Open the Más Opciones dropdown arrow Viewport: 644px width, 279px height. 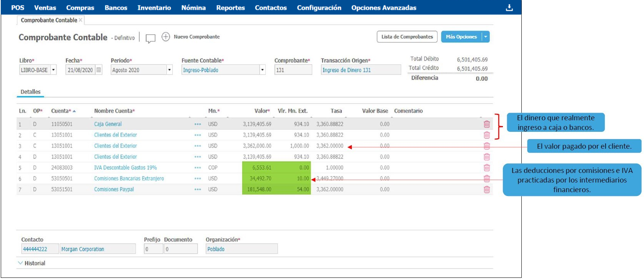point(486,37)
